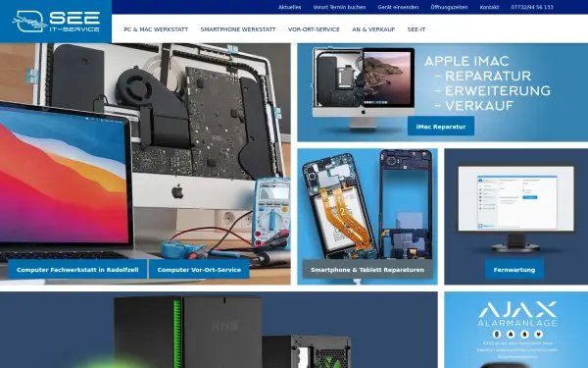Click Computer Fachwerkstatt in Radolfzell button
This screenshot has height=368, width=588.
77,270
